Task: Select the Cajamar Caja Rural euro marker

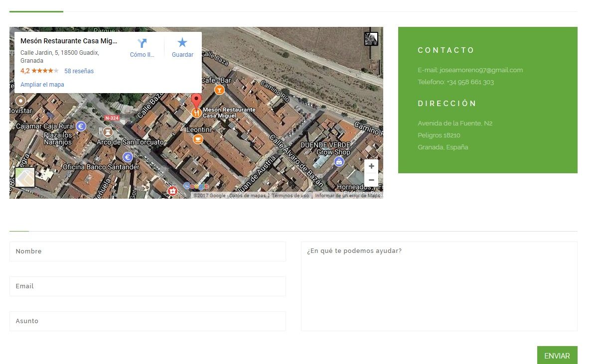Action: tap(81, 126)
